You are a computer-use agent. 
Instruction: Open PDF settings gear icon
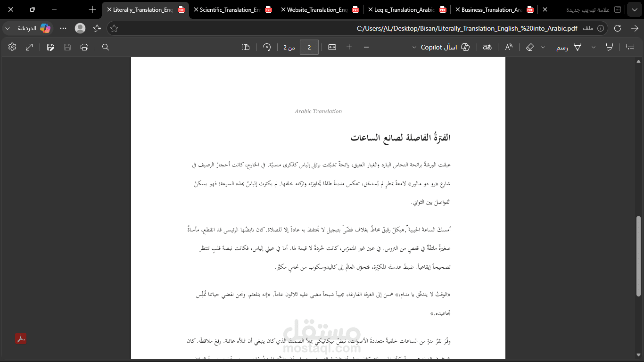(x=12, y=47)
